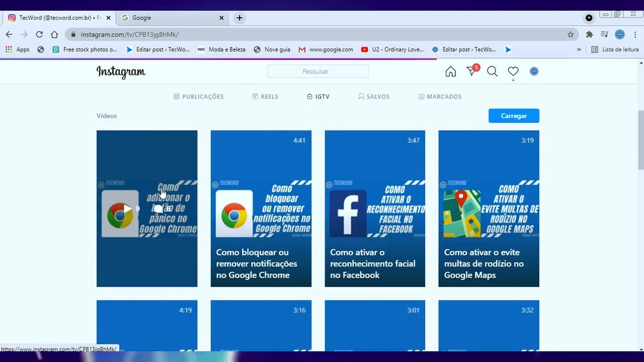Viewport: 644px width, 362px height.
Task: Open Facebook facial recognition video
Action: pos(375,209)
